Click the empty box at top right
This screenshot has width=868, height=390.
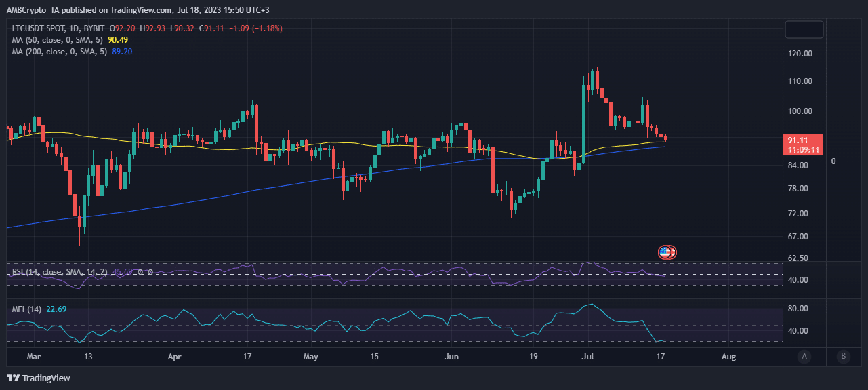(804, 29)
